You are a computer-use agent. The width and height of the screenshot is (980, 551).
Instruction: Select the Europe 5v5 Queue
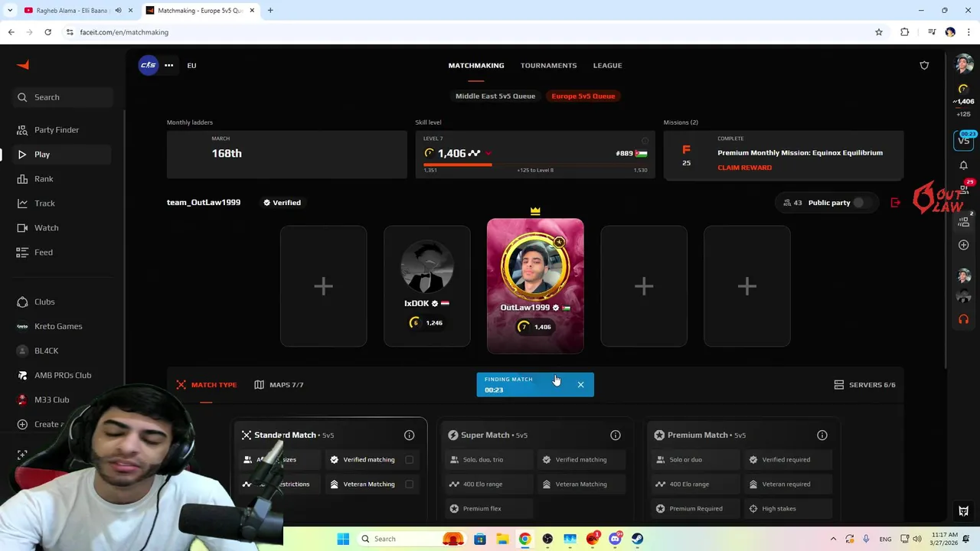tap(583, 96)
